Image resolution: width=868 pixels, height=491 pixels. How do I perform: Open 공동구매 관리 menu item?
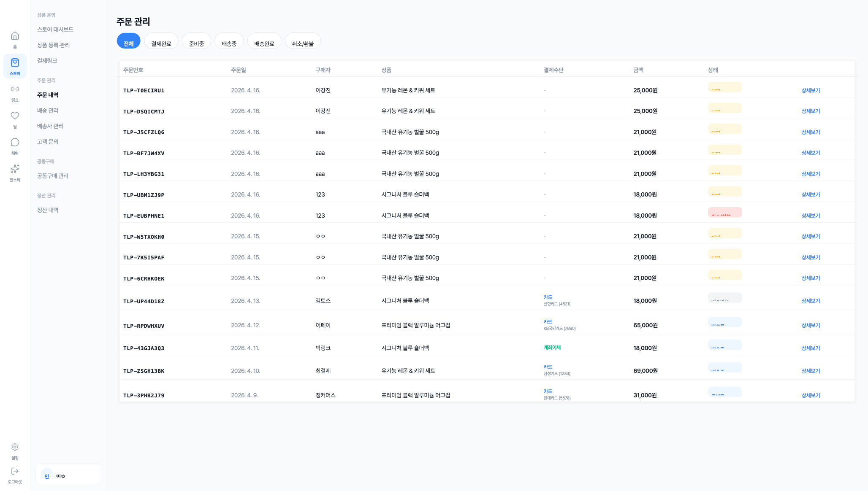pyautogui.click(x=53, y=176)
